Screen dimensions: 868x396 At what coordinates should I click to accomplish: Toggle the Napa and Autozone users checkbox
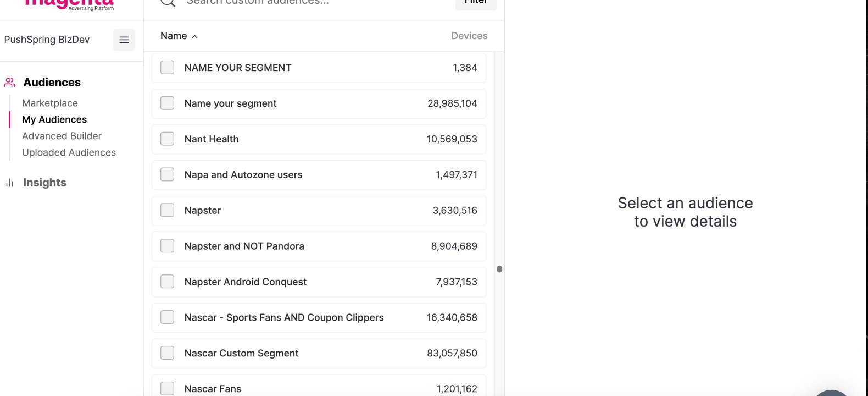click(x=167, y=175)
